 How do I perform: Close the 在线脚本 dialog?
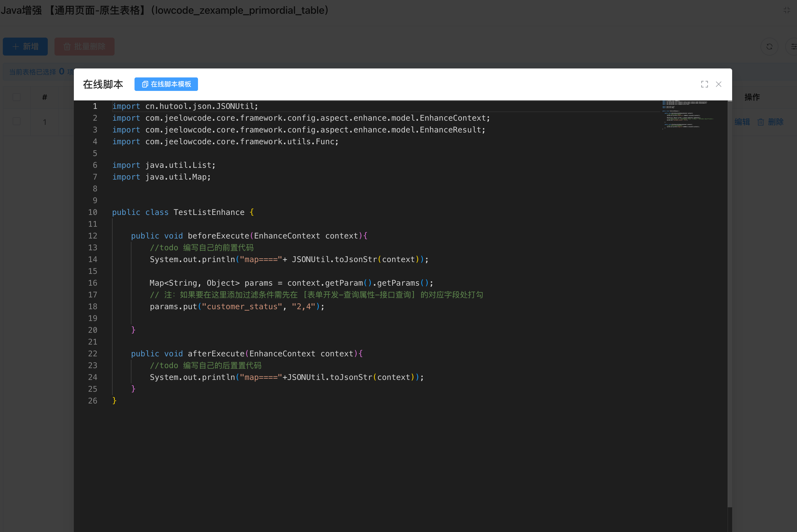click(719, 84)
